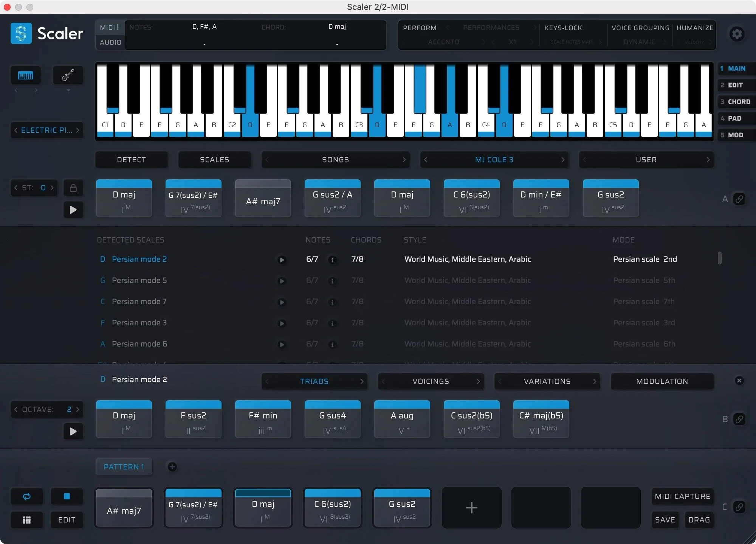Expand the Electric Piano instrument selector
Screen dimensions: 756x544
tap(47, 131)
